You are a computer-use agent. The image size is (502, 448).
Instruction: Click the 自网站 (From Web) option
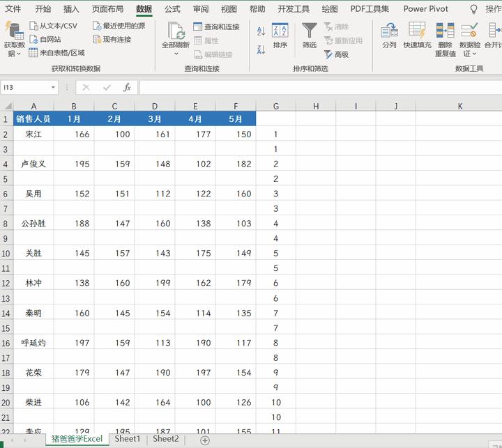click(x=45, y=39)
